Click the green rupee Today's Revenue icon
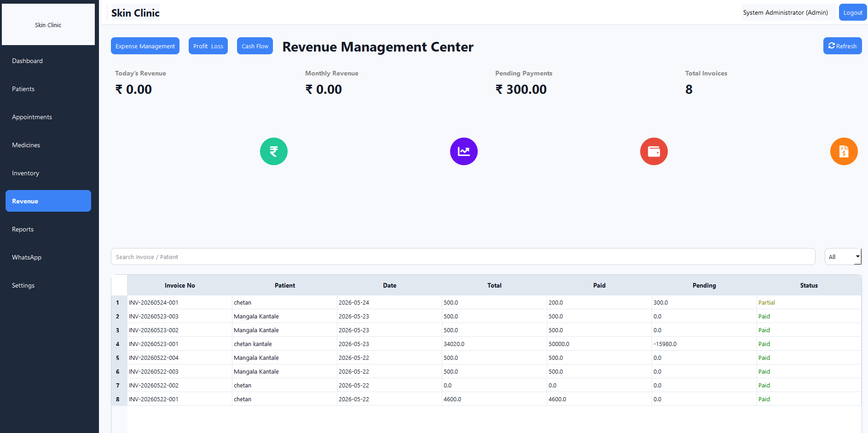 pyautogui.click(x=274, y=151)
